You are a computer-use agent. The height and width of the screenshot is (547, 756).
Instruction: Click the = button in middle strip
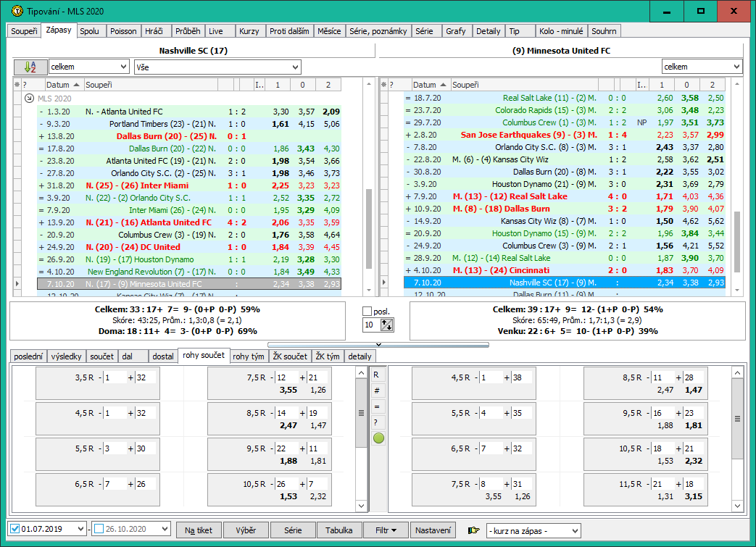pyautogui.click(x=378, y=406)
